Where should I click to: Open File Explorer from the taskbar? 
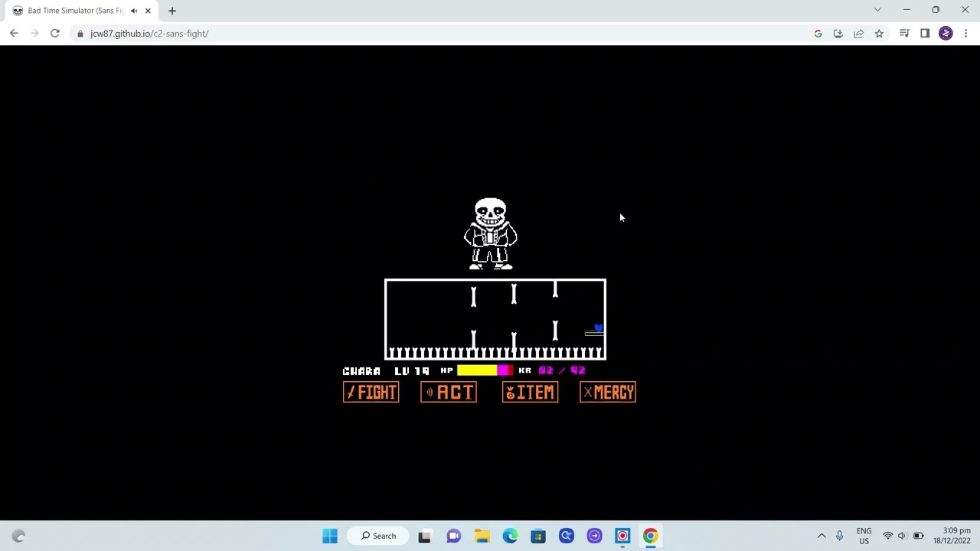[482, 536]
